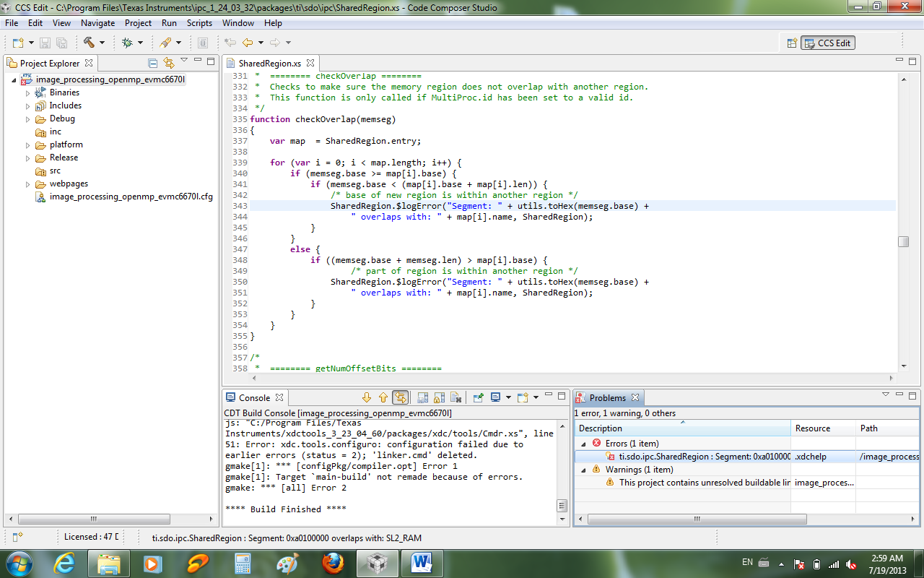Click the Windows Start button

point(19,563)
